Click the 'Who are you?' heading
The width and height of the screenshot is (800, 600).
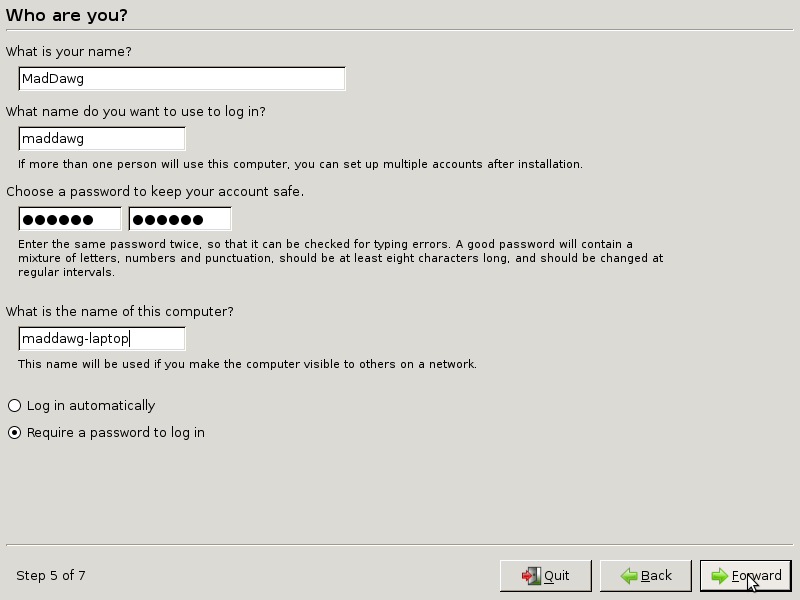67,16
